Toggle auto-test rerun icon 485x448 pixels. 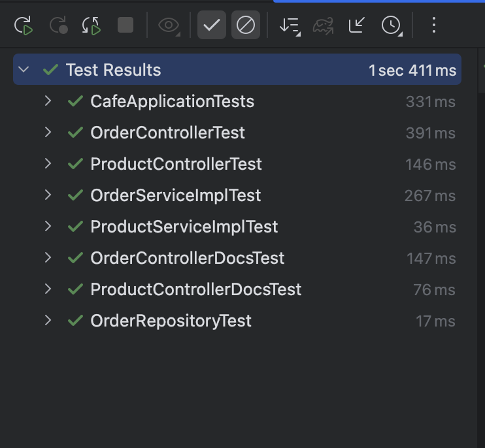pyautogui.click(x=92, y=25)
